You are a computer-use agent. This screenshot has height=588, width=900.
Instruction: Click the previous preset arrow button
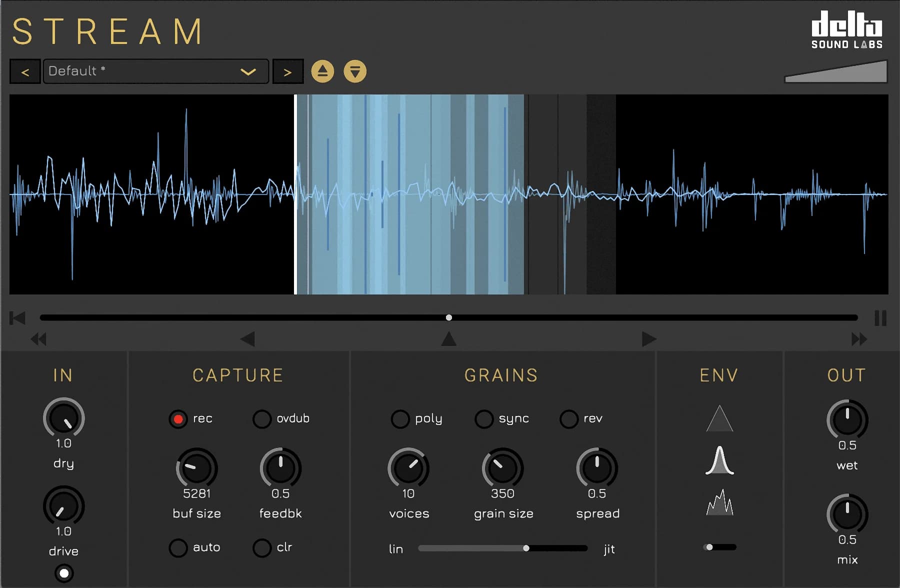(x=25, y=71)
